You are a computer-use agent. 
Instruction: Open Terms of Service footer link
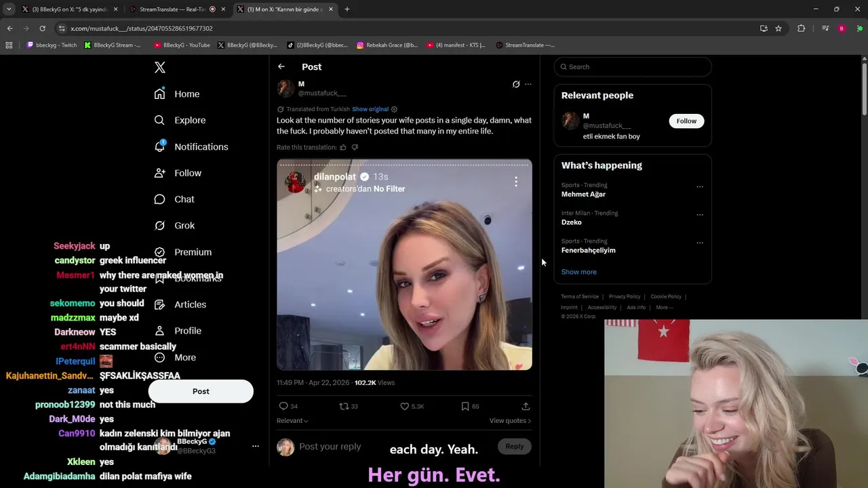coord(580,296)
